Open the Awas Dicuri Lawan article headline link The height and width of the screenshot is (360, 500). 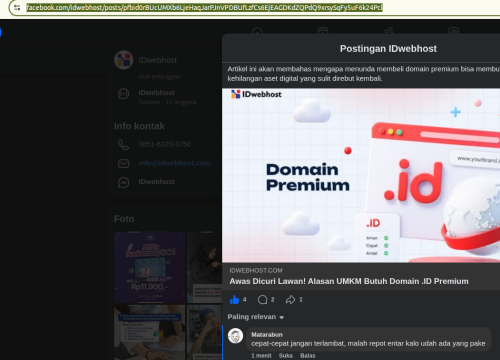(349, 281)
